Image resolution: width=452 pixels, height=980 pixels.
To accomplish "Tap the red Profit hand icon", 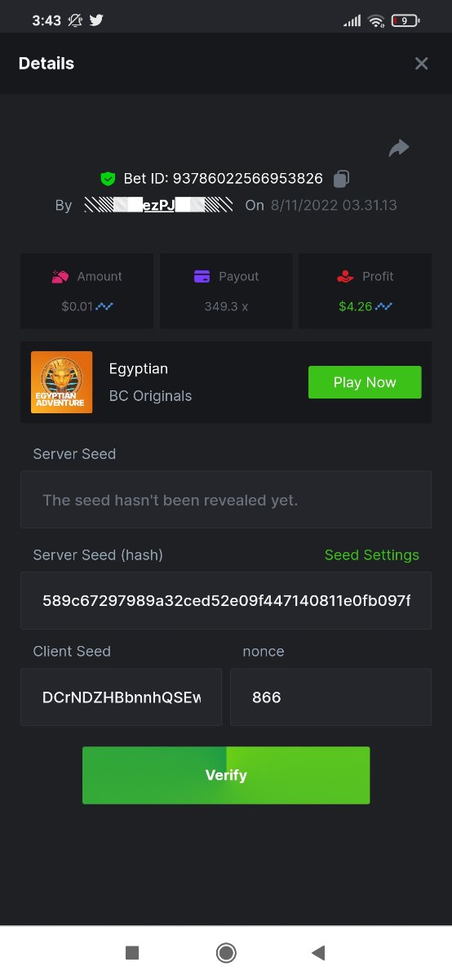I will [345, 277].
